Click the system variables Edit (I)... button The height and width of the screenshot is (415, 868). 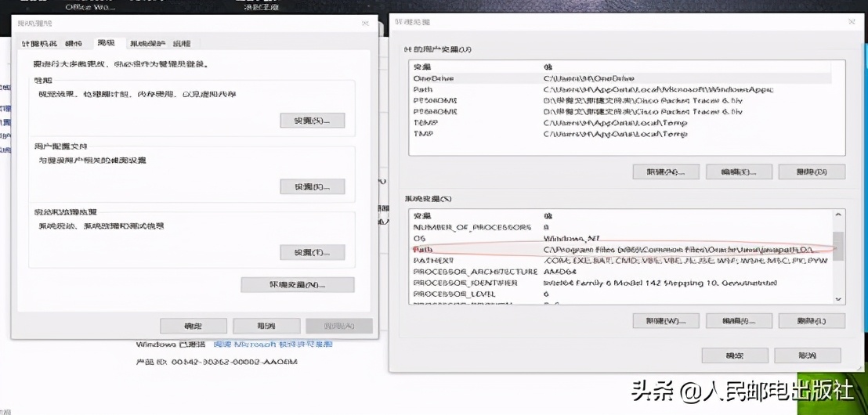pos(739,320)
